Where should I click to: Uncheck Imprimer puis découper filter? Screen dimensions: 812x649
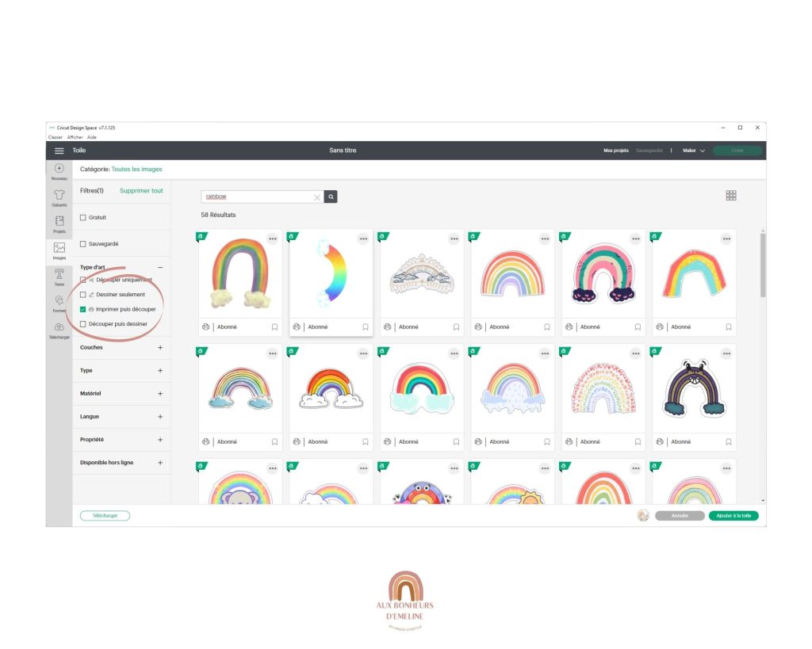pyautogui.click(x=83, y=309)
